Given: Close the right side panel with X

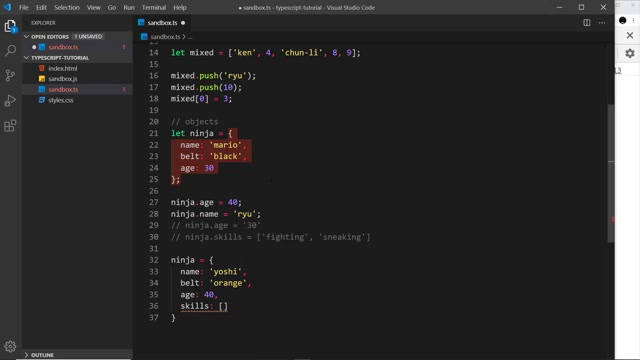Looking at the screenshot, I should 630,36.
